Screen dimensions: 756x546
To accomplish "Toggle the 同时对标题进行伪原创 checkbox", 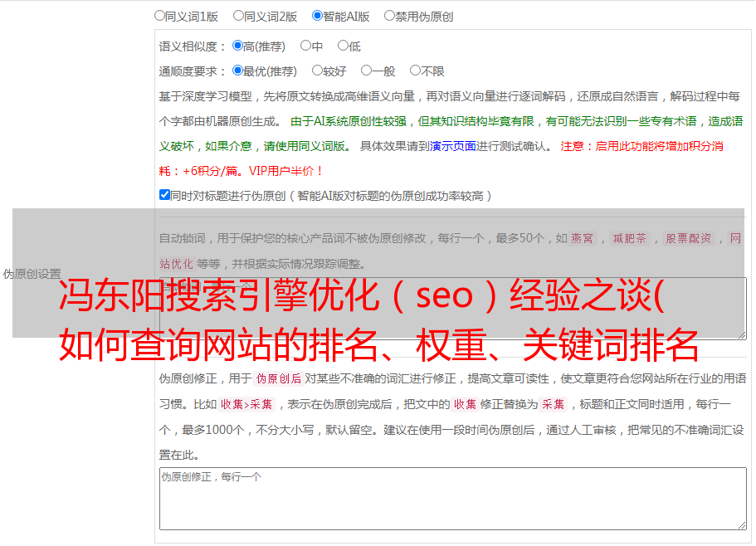I will point(164,195).
